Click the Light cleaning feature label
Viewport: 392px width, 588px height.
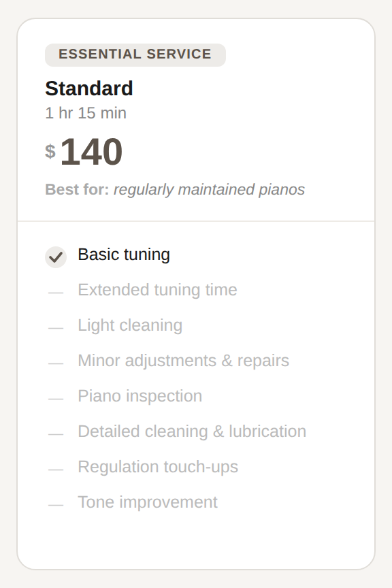[x=130, y=325]
